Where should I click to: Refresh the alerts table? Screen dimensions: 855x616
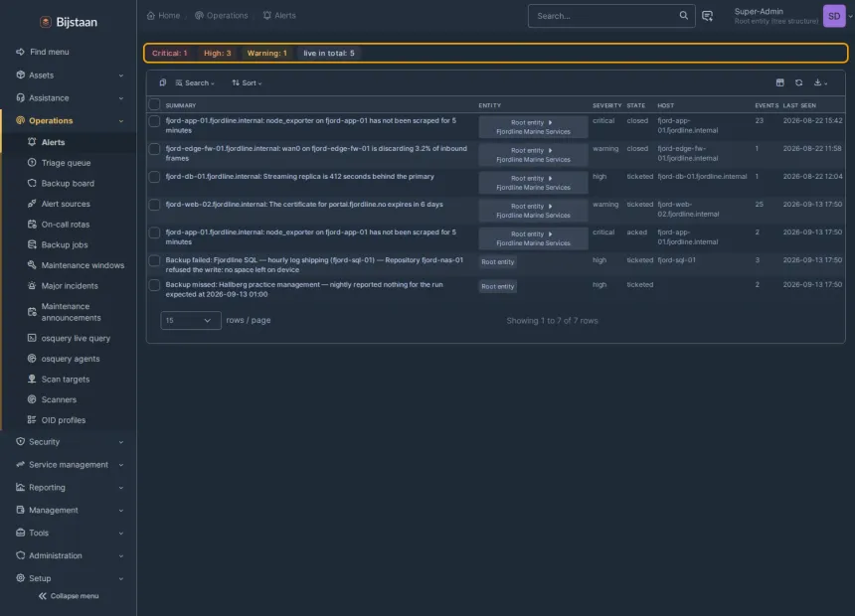tap(799, 82)
